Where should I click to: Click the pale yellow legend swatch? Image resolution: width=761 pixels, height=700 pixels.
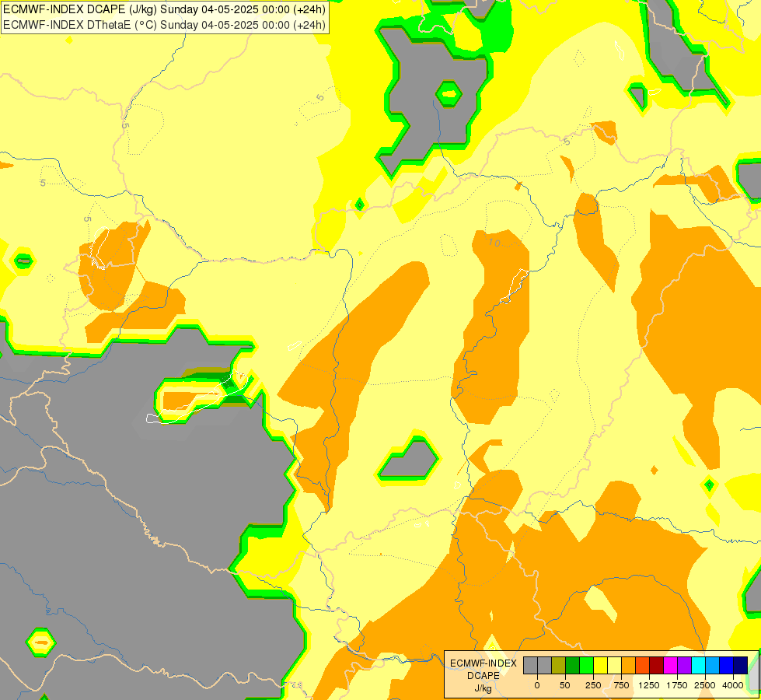[614, 666]
